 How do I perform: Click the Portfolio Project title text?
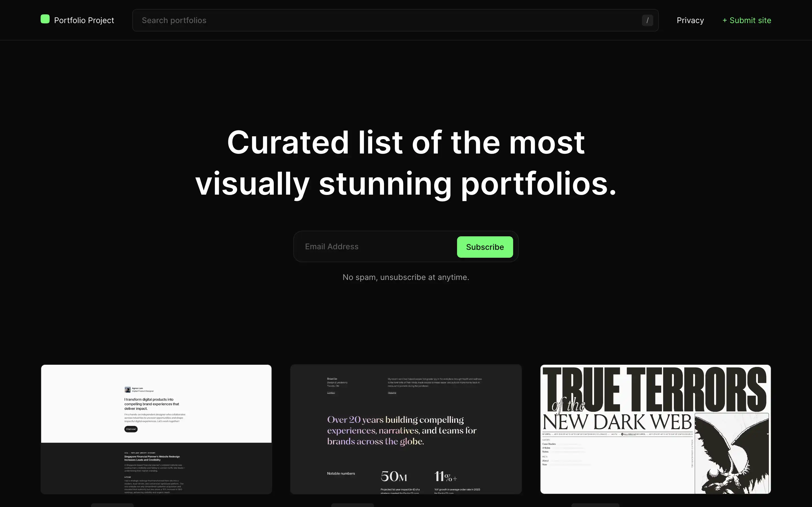pos(84,20)
